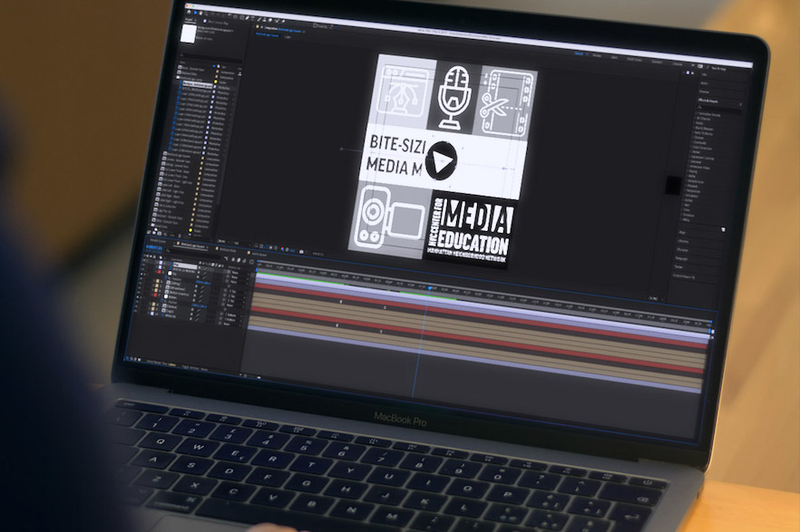Viewport: 800px width, 532px height.
Task: Open the collapsed Preview panel
Action: point(704,92)
